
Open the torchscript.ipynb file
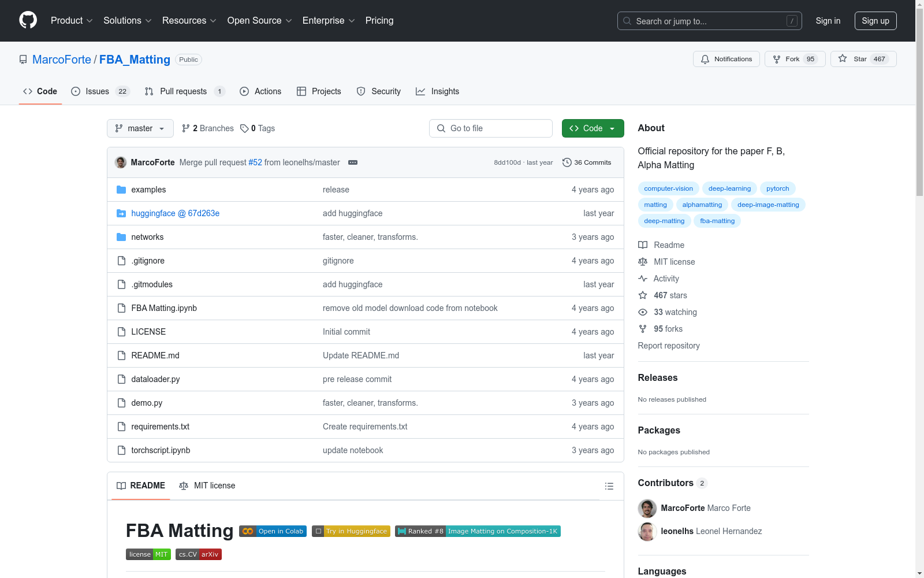[x=161, y=450]
